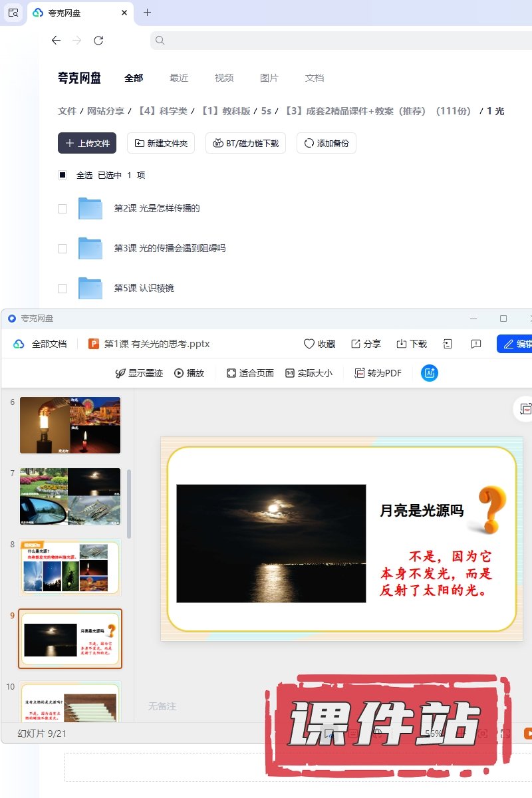Screen dimensions: 532x798
Task: Download the presentation with 下载
Action: (412, 344)
